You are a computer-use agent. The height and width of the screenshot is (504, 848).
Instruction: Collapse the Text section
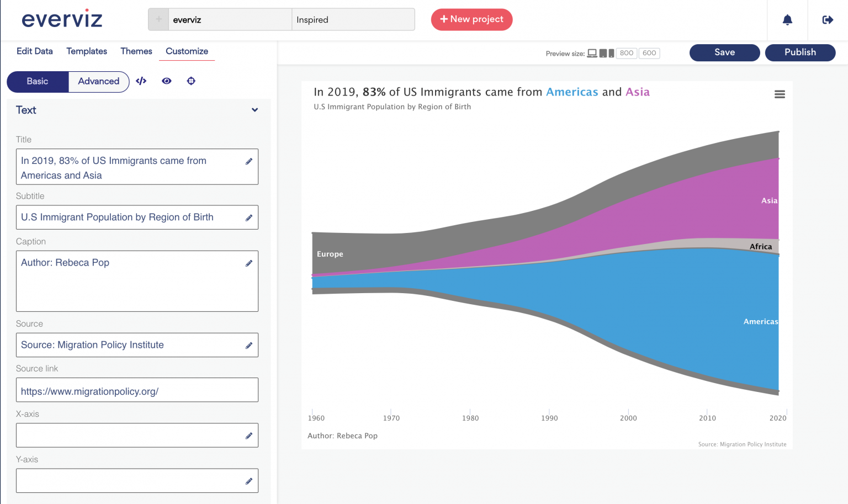(x=255, y=110)
